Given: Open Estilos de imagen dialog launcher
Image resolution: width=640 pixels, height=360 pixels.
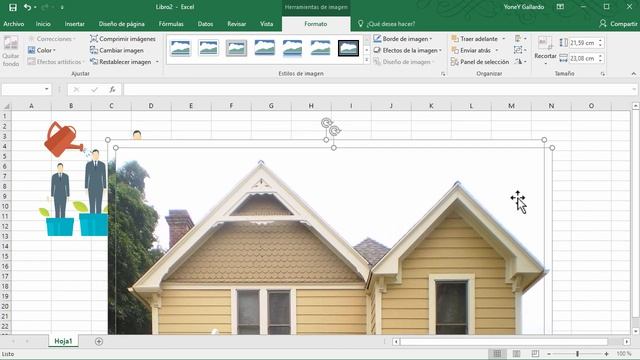Looking at the screenshot, I should (x=443, y=74).
